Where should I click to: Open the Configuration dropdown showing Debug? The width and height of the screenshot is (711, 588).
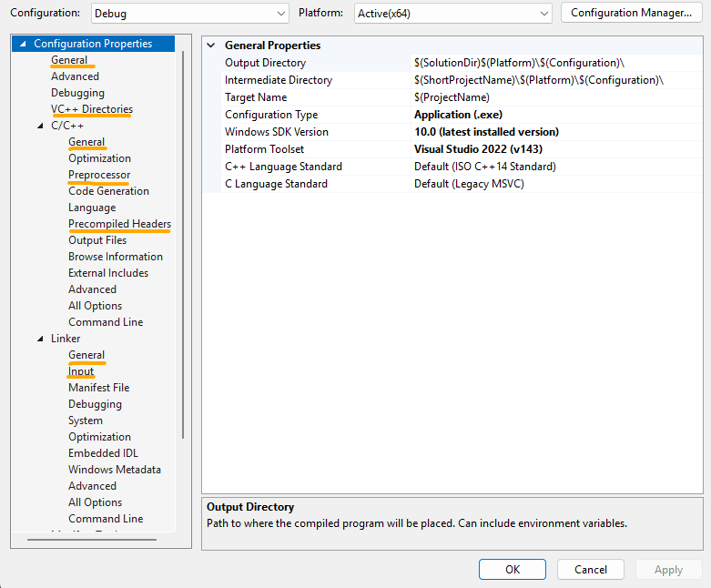pyautogui.click(x=189, y=13)
